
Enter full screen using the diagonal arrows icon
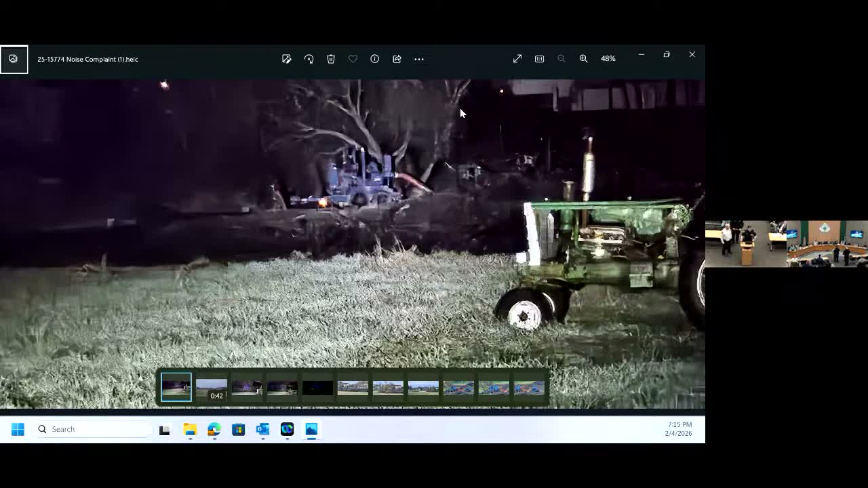point(517,59)
